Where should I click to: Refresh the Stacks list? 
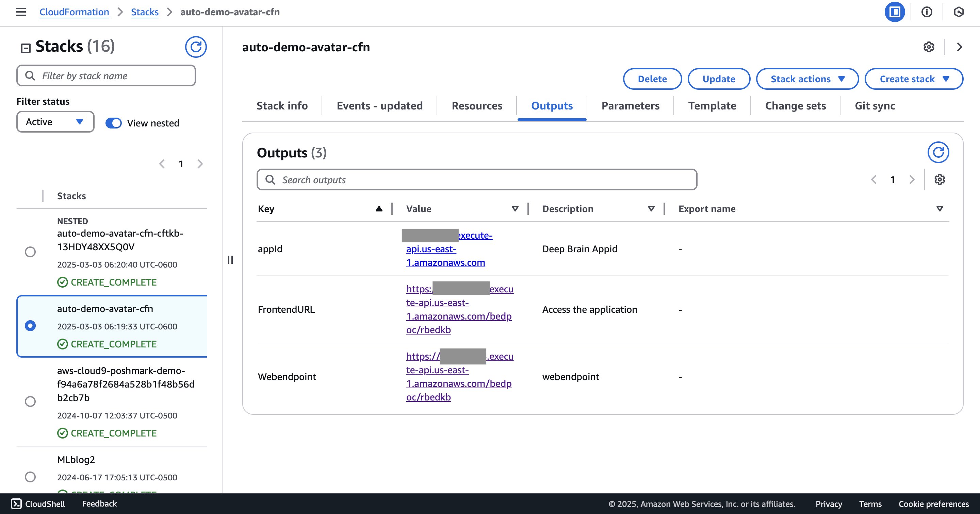coord(196,47)
